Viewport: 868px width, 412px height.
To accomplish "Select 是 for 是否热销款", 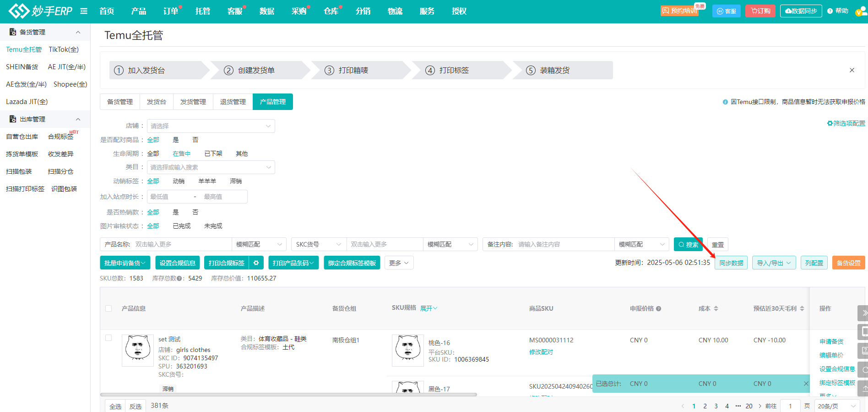I will pos(176,212).
